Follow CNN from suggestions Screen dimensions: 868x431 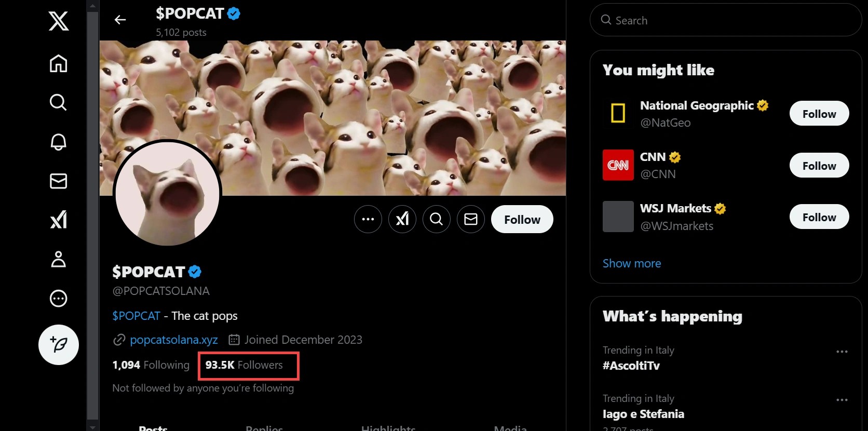click(819, 166)
